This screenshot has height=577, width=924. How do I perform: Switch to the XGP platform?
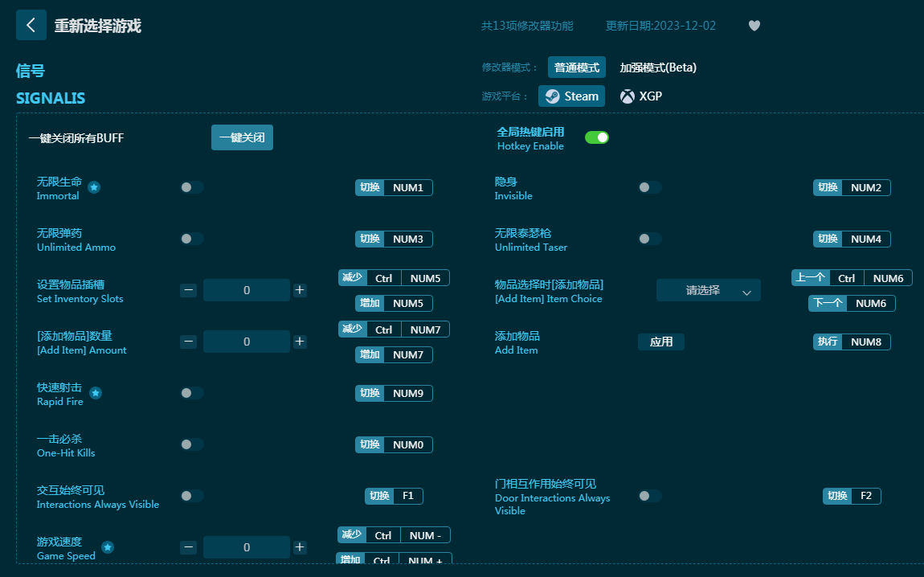tap(641, 96)
